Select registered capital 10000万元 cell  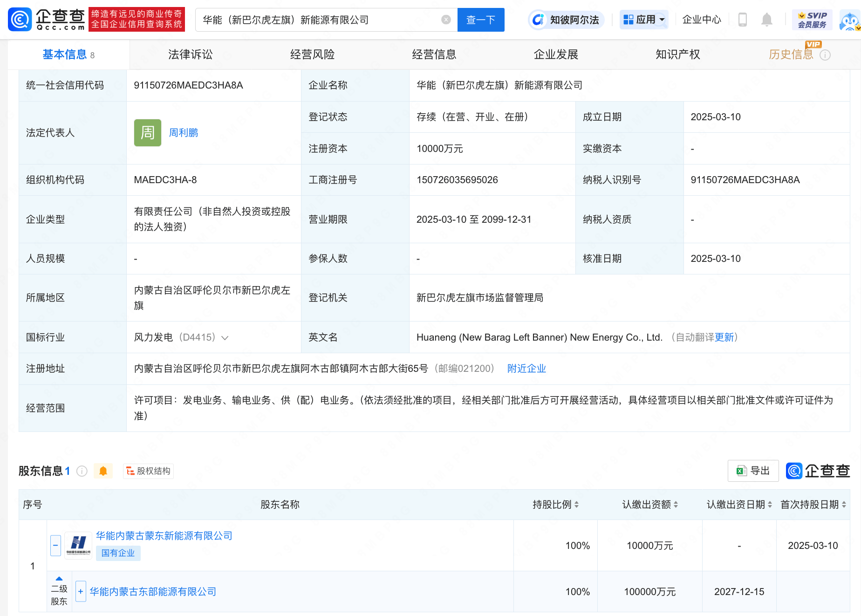coord(440,149)
